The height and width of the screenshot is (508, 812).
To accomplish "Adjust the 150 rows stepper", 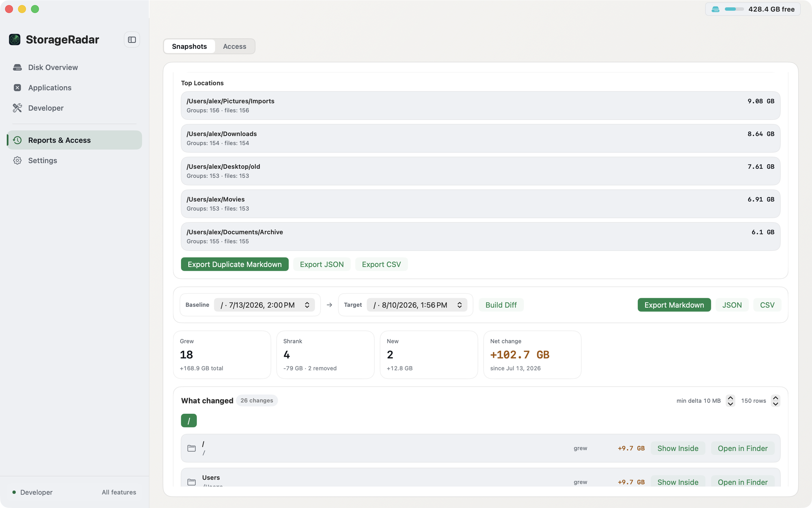I will 775,401.
